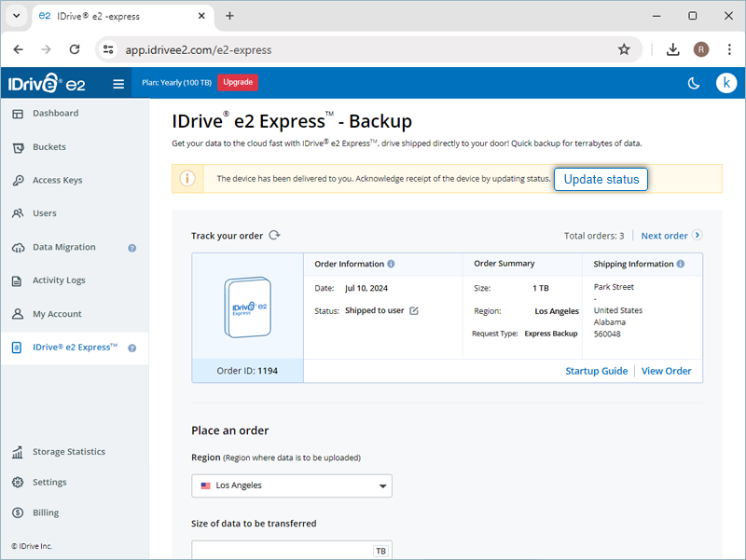This screenshot has height=560, width=746.
Task: Bookmark this page with the star icon
Action: 624,49
